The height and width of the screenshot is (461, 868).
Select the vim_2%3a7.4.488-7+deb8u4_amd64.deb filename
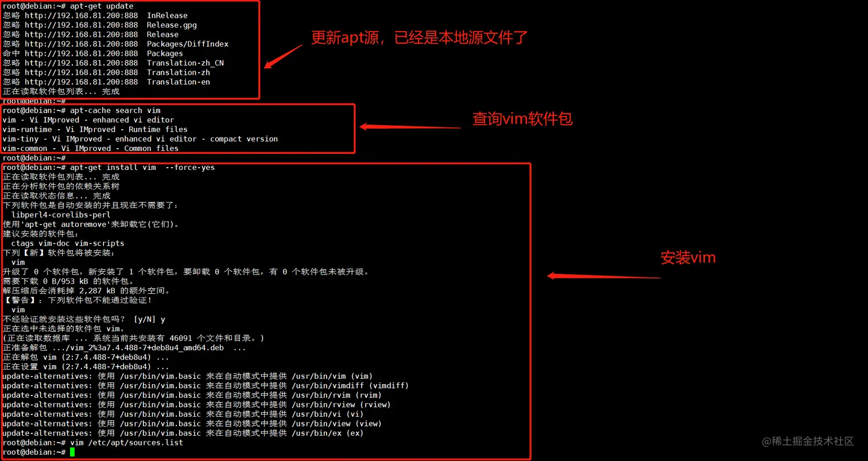[143, 347]
